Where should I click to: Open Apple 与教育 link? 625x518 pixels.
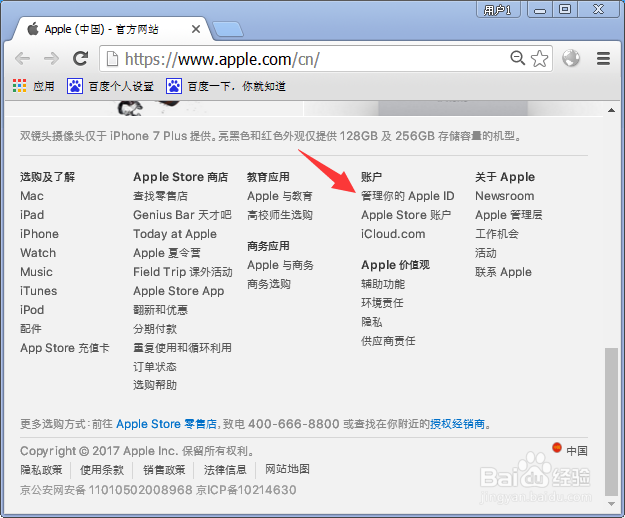point(280,196)
